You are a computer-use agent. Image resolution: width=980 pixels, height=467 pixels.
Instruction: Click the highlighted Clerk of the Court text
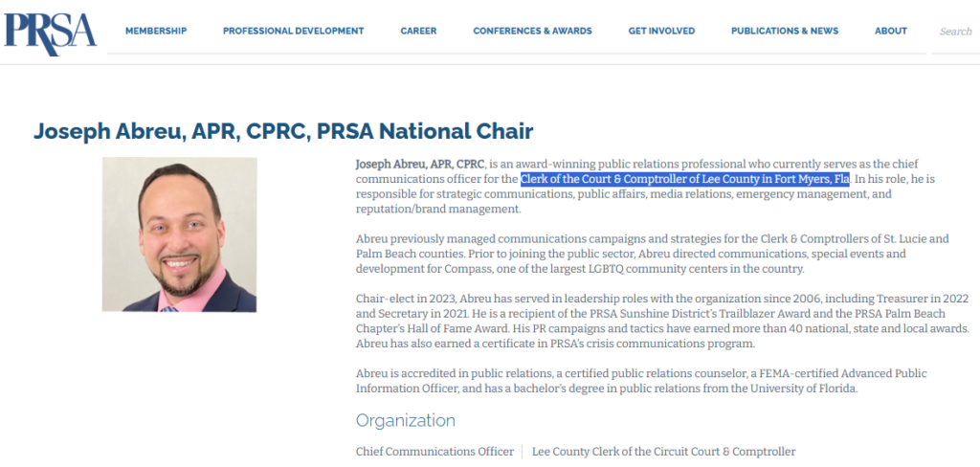tap(685, 179)
